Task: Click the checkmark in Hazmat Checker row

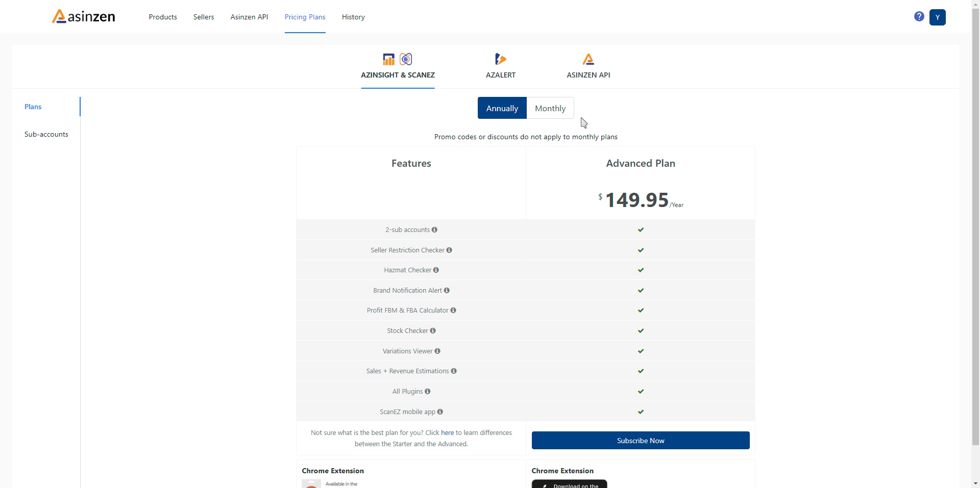Action: point(641,270)
